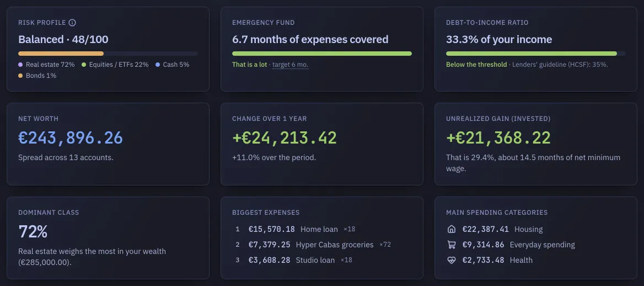Click the €2,733.48 Health amount
Screen dimensions: 644x286
(484, 260)
